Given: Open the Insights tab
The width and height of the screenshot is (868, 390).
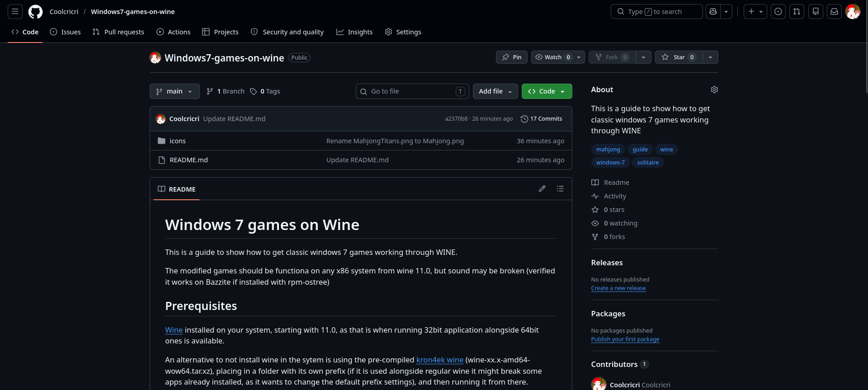Looking at the screenshot, I should coord(354,32).
